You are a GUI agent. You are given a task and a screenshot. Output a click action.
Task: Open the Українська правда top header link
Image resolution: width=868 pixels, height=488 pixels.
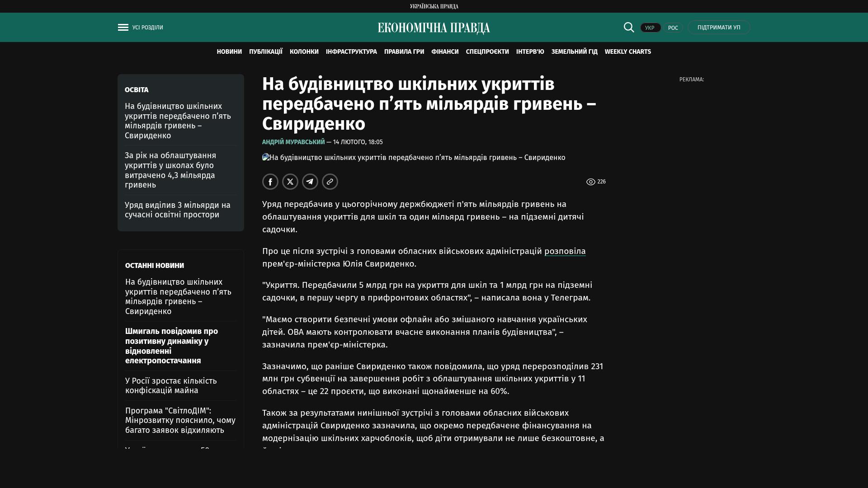[x=434, y=6]
